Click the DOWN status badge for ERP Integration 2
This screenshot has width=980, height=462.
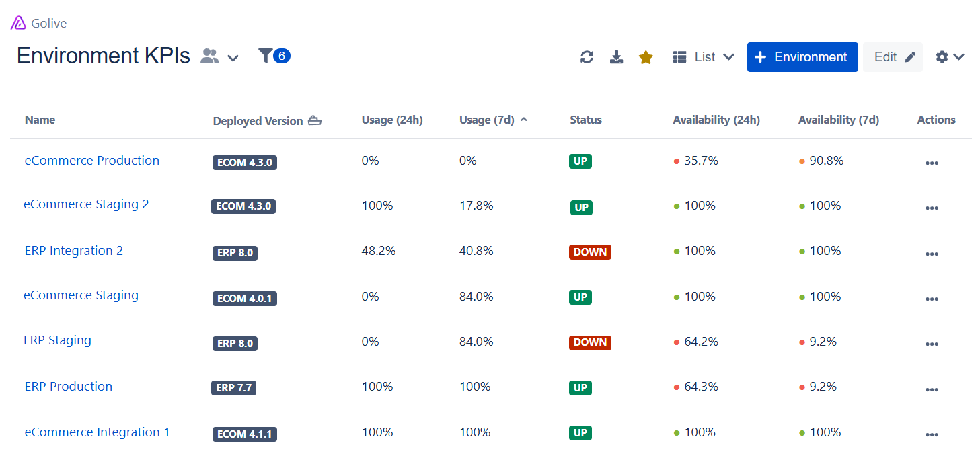pyautogui.click(x=590, y=252)
